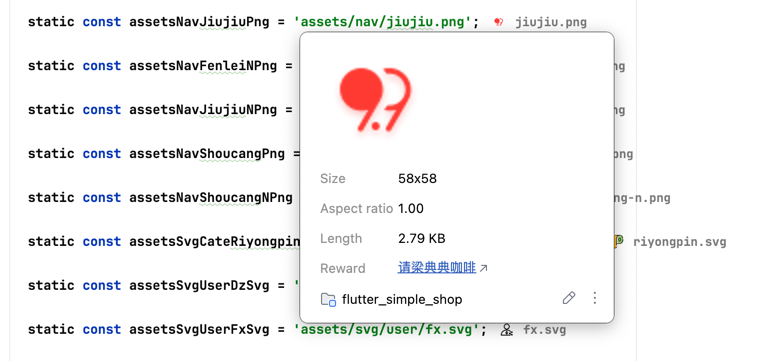Click the assetsNavJiujiuNPng identifier
This screenshot has width=782, height=361.
(x=203, y=110)
